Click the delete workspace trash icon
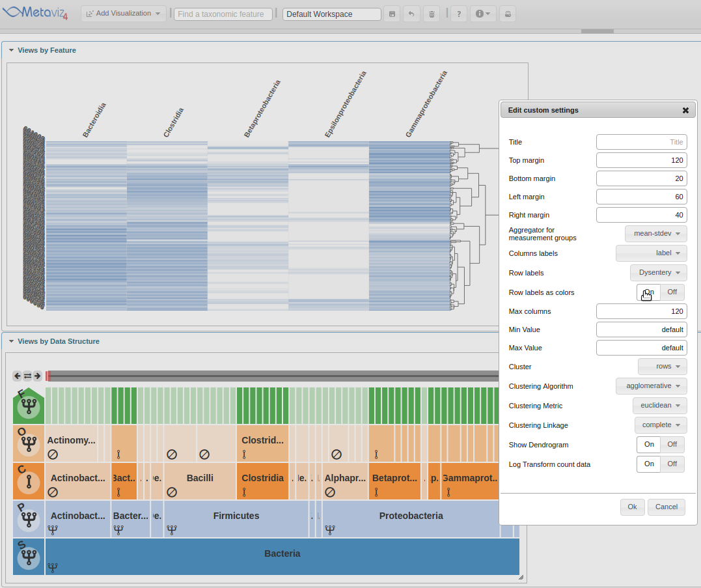 pyautogui.click(x=432, y=14)
